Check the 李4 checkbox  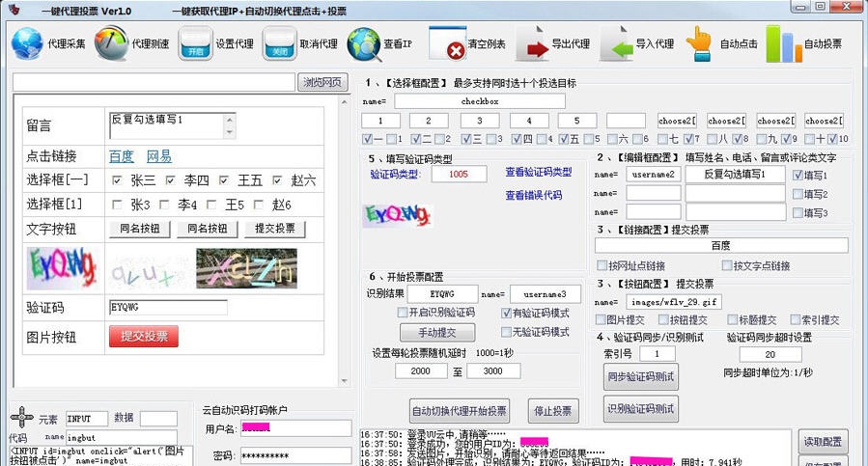[164, 205]
